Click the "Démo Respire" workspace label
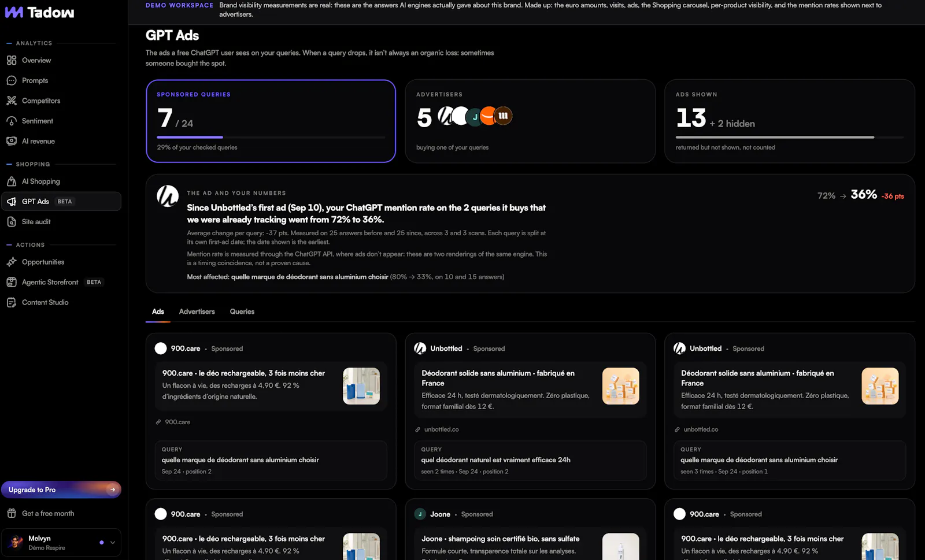 [47, 548]
